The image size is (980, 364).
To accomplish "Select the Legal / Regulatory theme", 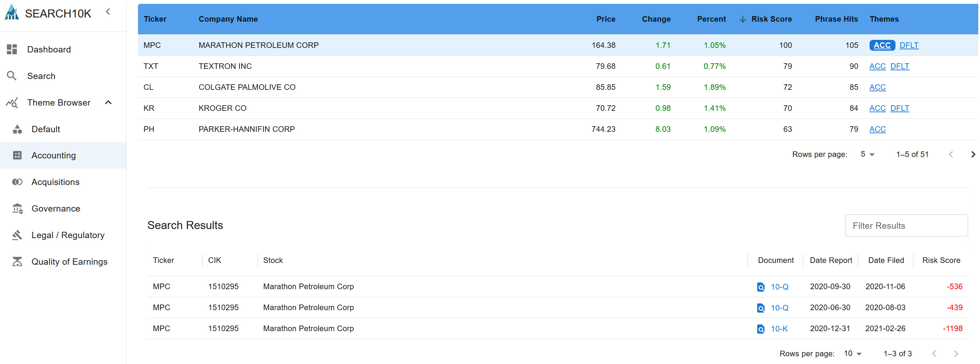I will pos(63,235).
